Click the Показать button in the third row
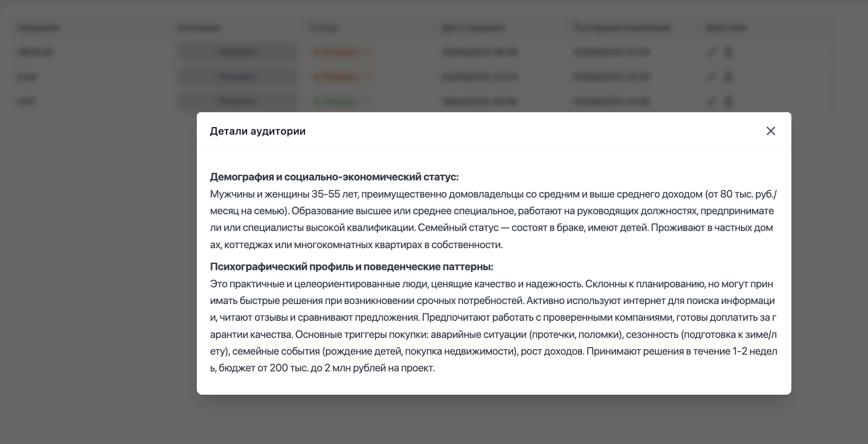 click(x=237, y=101)
